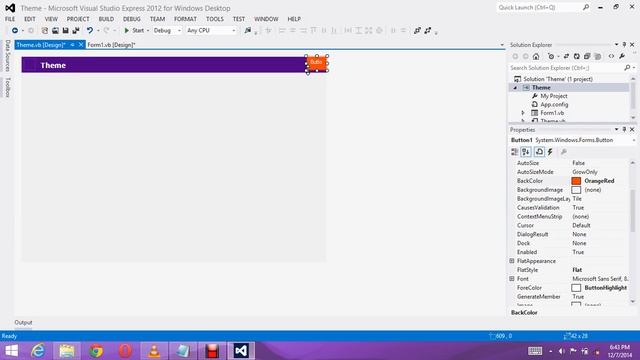Click the Open File toolbar icon
This screenshot has width=640, height=360.
(x=55, y=30)
